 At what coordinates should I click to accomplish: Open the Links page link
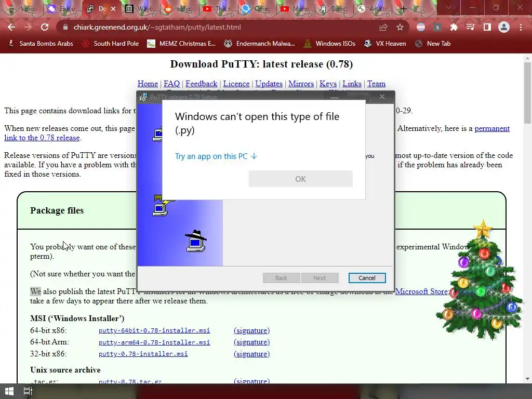352,84
